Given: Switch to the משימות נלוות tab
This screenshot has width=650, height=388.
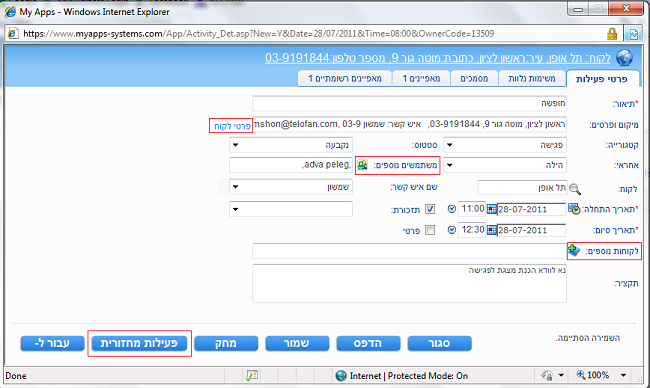Looking at the screenshot, I should [x=532, y=78].
